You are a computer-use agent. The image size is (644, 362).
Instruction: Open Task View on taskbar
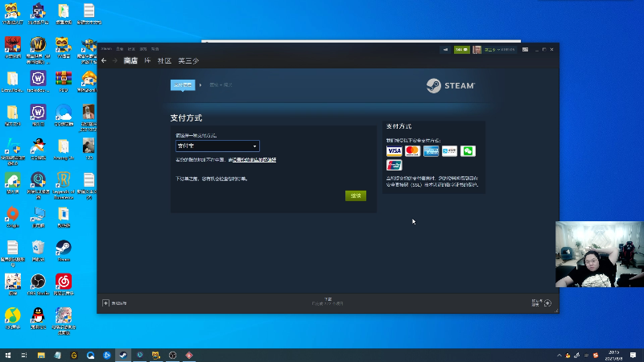pyautogui.click(x=24, y=355)
